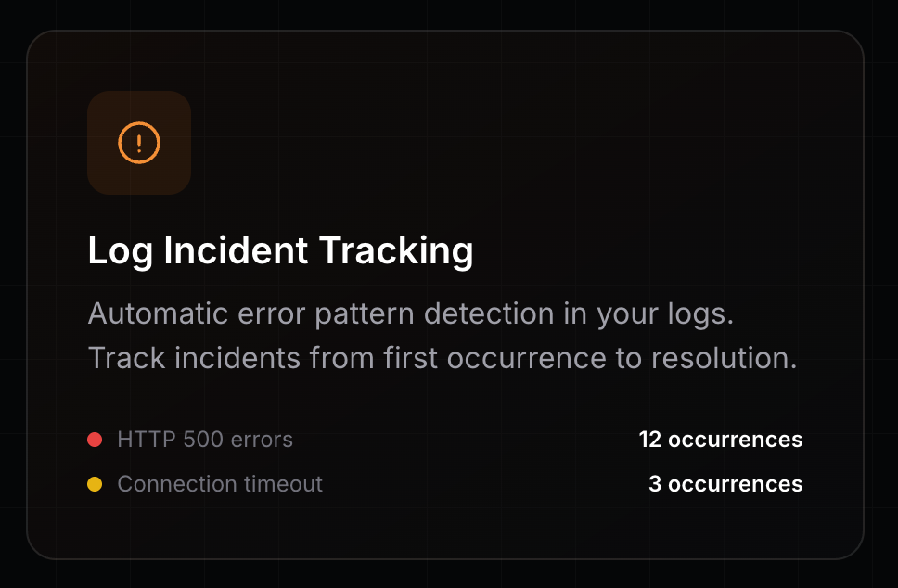The height and width of the screenshot is (588, 898).
Task: Click the word "timeout" in the list
Action: [x=283, y=484]
